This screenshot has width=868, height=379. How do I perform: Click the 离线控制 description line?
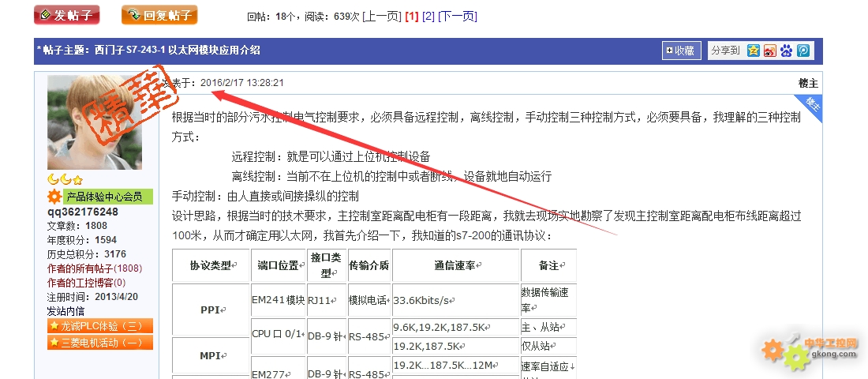[x=391, y=177]
